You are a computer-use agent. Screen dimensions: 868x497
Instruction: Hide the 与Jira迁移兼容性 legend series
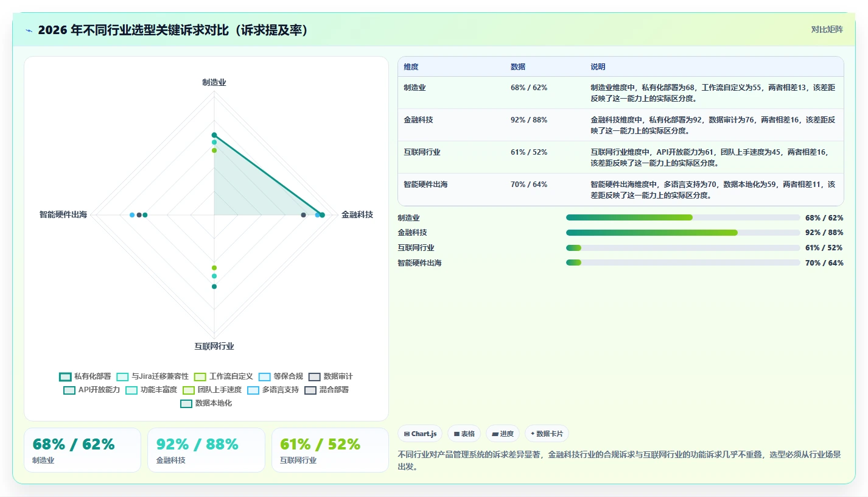[153, 376]
